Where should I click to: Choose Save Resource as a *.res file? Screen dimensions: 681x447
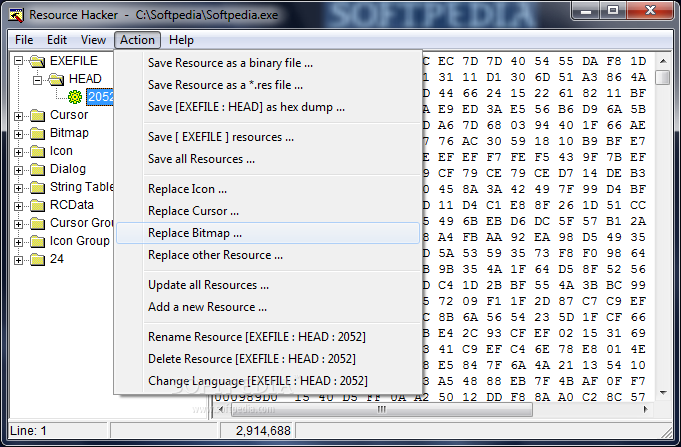pos(268,85)
